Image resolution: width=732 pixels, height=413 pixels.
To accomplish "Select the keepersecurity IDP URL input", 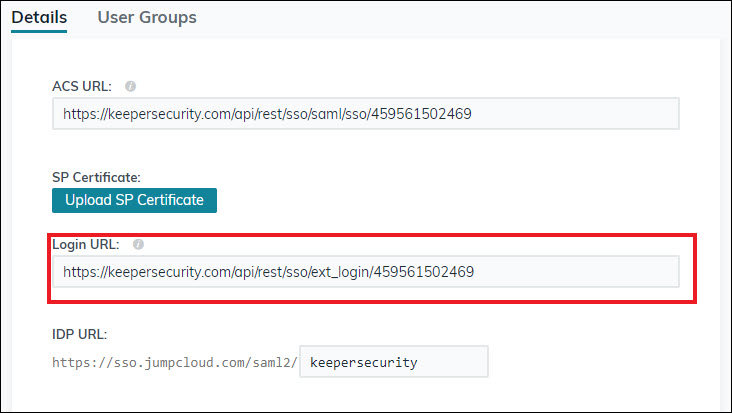I will coord(394,362).
